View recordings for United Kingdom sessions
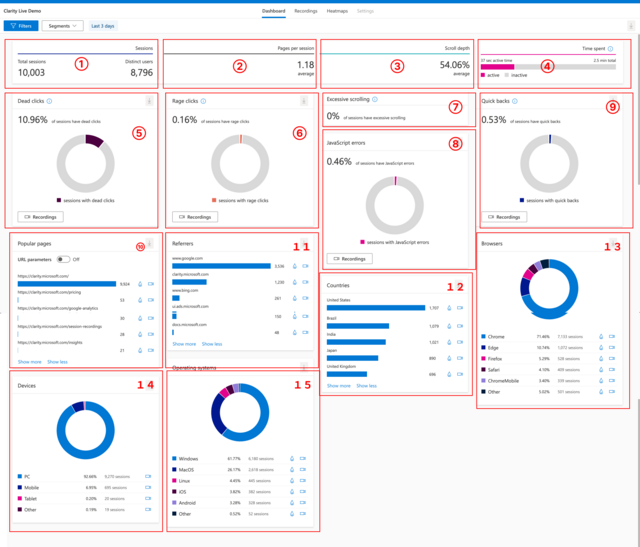 point(460,374)
